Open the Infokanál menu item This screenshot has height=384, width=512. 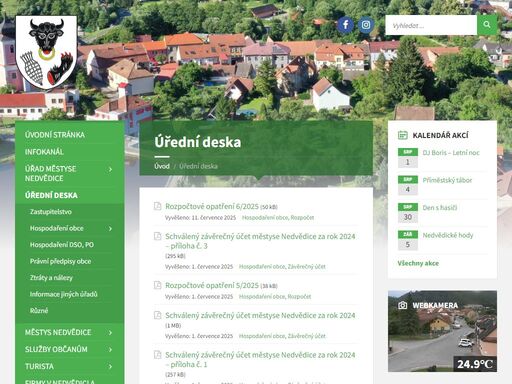pos(44,152)
